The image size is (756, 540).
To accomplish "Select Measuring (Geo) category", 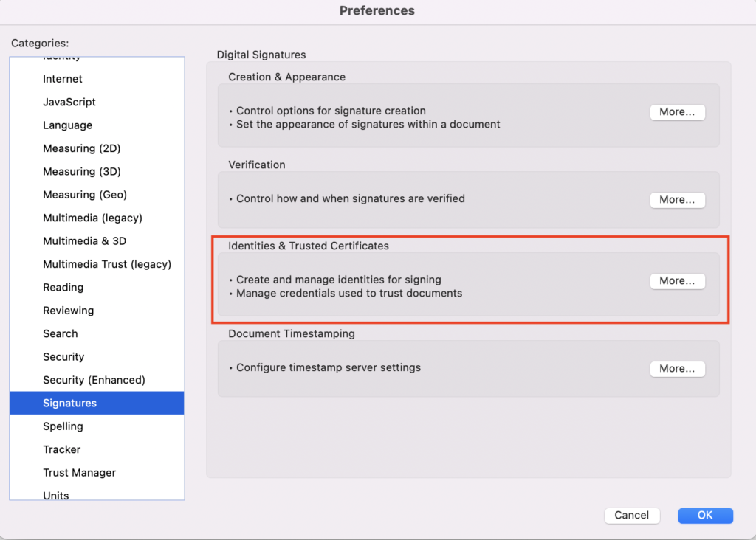I will 85,195.
